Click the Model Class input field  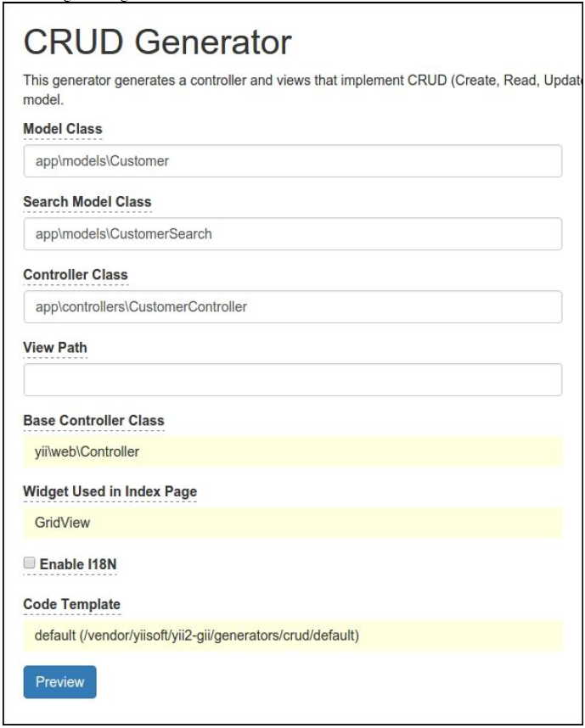coord(292,161)
